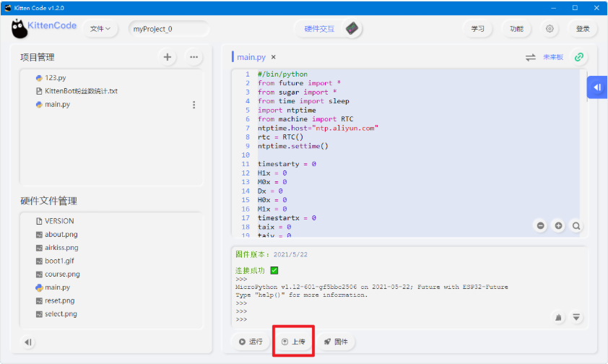The height and width of the screenshot is (364, 608).
Task: Click code line 7 ntptime.host text
Action: [x=318, y=128]
